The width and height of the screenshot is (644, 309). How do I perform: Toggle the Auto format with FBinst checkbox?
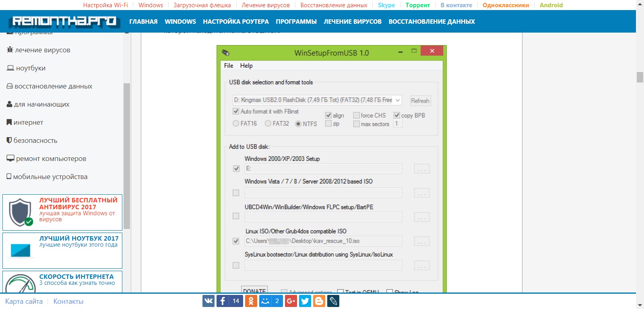click(x=236, y=111)
